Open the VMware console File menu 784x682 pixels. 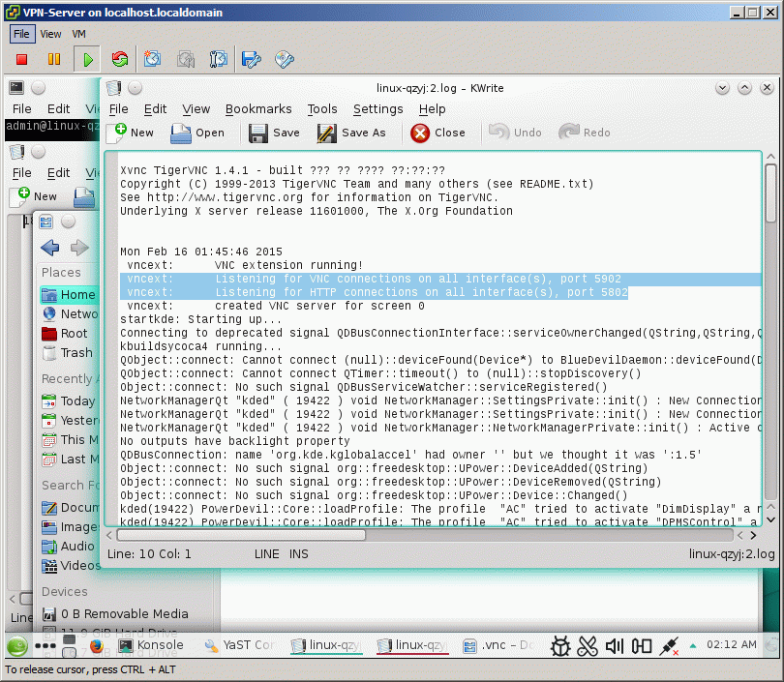21,34
